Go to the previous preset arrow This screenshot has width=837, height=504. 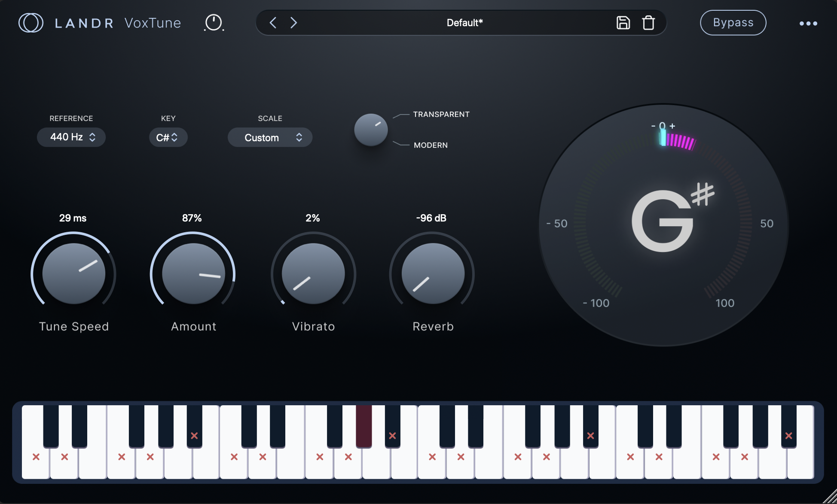pyautogui.click(x=273, y=23)
